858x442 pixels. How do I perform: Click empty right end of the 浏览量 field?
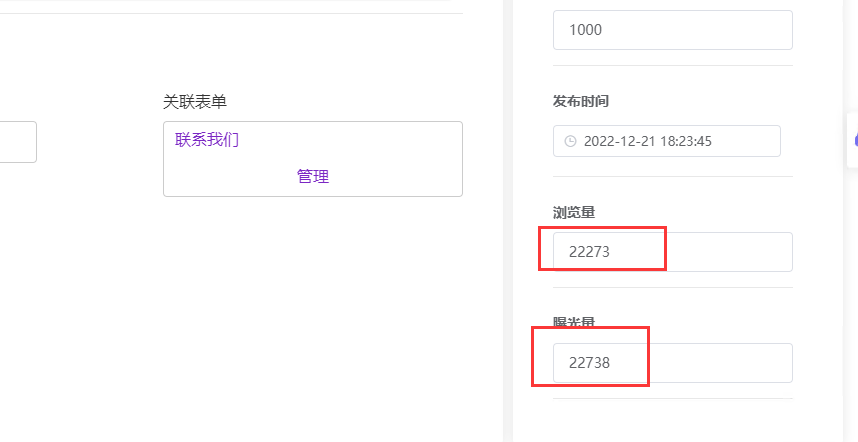(x=740, y=252)
